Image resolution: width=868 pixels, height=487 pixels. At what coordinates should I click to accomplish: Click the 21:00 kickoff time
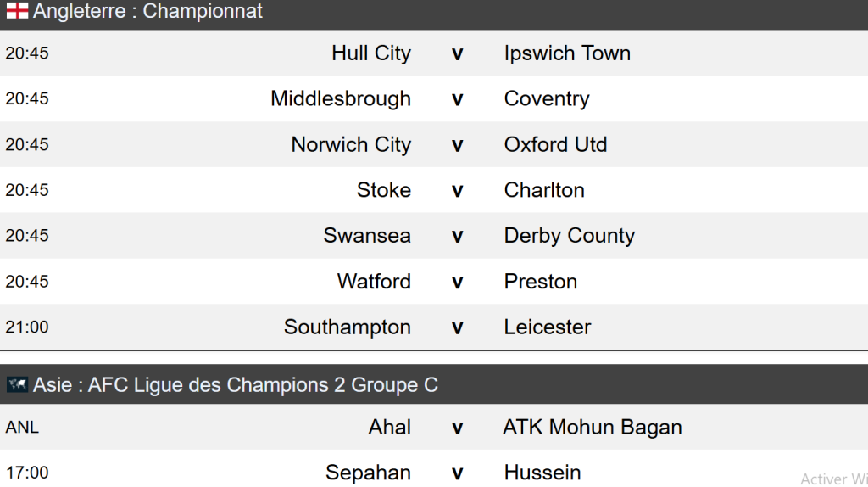click(27, 327)
